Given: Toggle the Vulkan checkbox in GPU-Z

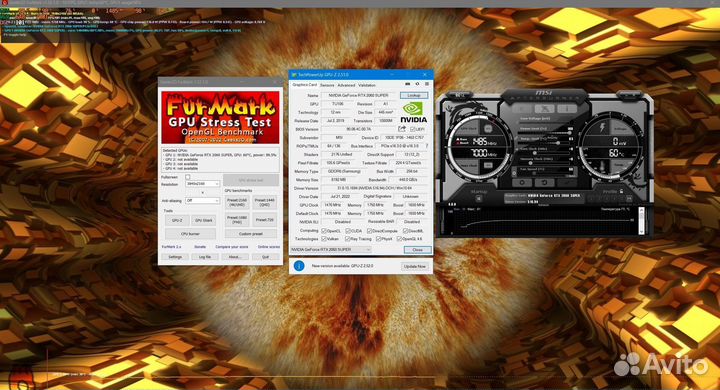Looking at the screenshot, I should pos(324,239).
